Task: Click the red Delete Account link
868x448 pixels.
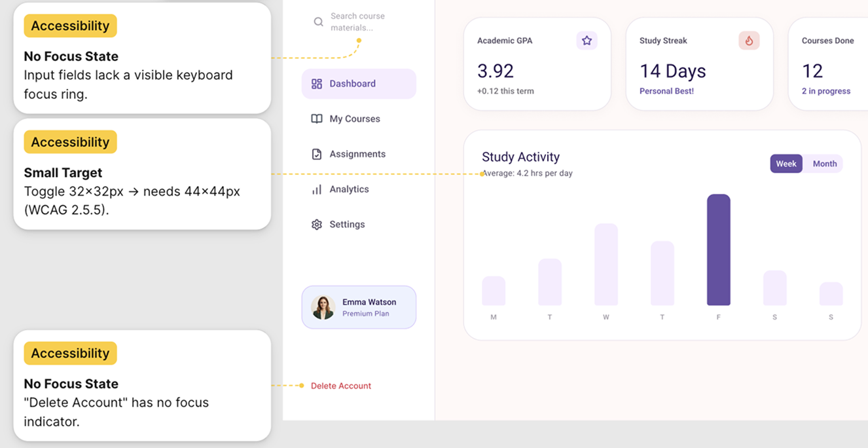Action: coord(341,386)
